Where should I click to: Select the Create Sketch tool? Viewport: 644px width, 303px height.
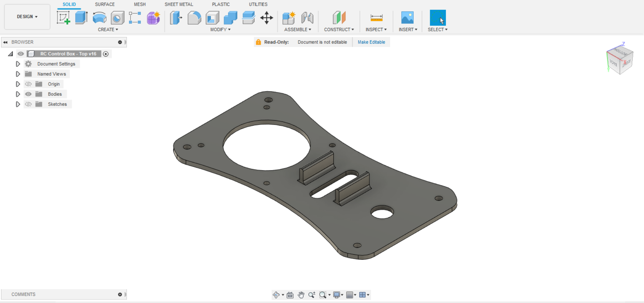pos(63,18)
